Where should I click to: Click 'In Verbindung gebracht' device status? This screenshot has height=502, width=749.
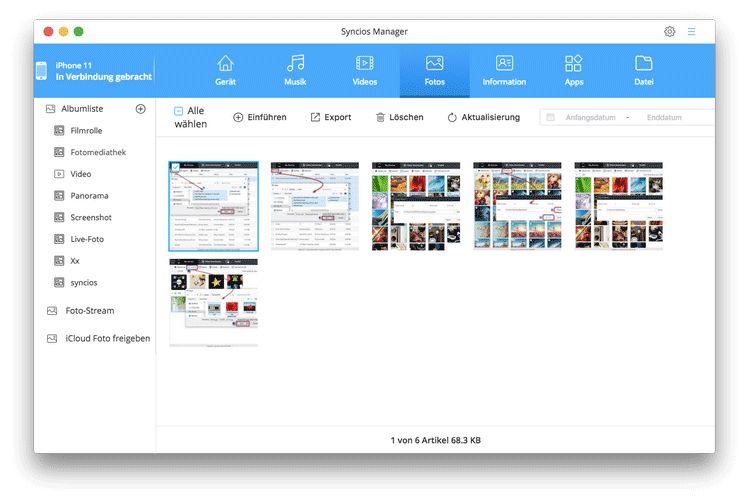pos(104,77)
